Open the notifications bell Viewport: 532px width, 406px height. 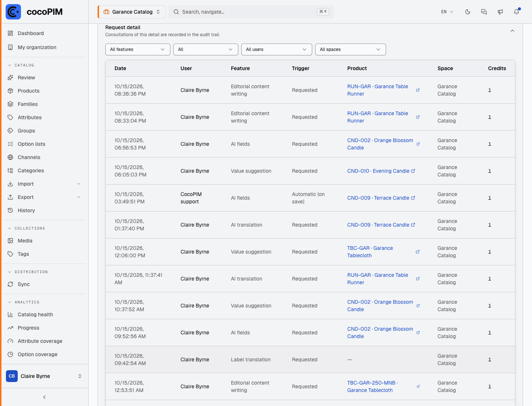(x=516, y=12)
